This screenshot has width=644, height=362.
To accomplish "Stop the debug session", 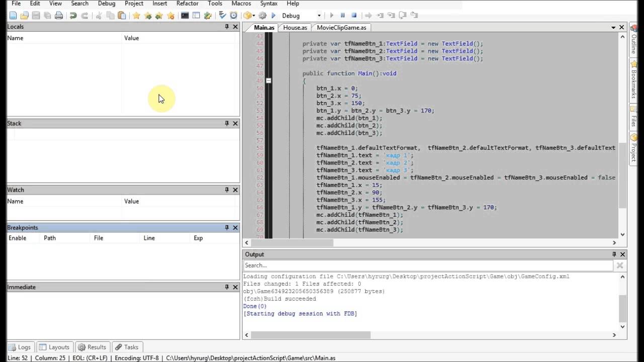I will pos(354,16).
